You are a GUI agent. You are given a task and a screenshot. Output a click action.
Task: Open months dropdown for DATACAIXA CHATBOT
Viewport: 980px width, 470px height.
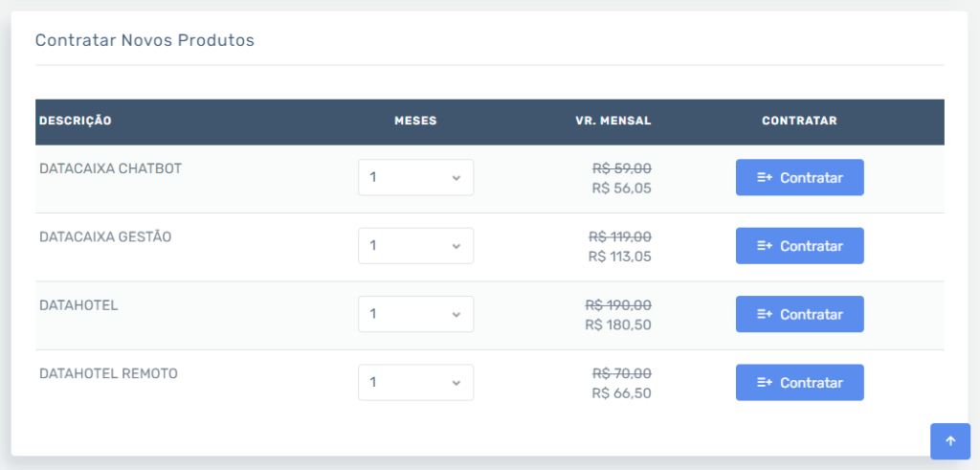coord(415,178)
